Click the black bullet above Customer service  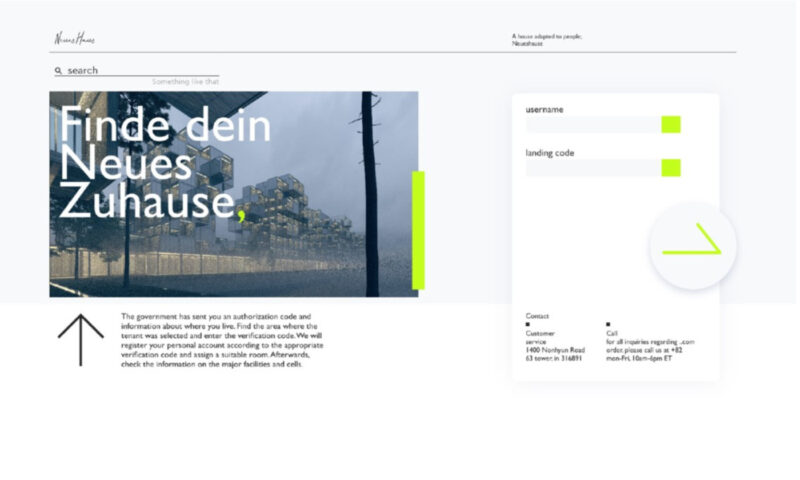528,324
